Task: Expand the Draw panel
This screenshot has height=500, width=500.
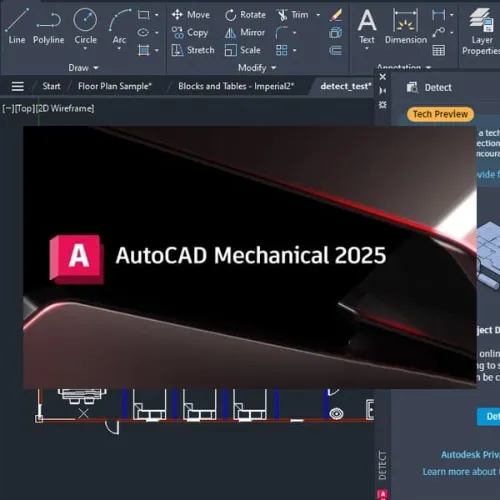Action: 83,68
